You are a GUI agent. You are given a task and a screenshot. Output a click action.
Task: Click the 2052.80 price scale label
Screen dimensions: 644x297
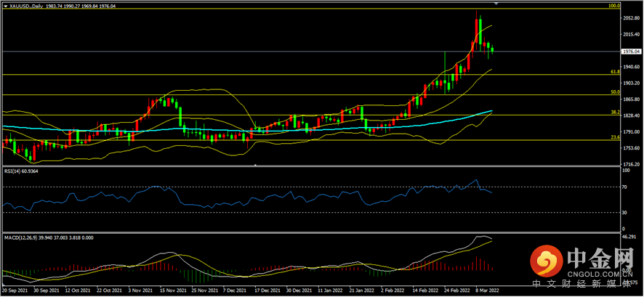pyautogui.click(x=631, y=18)
